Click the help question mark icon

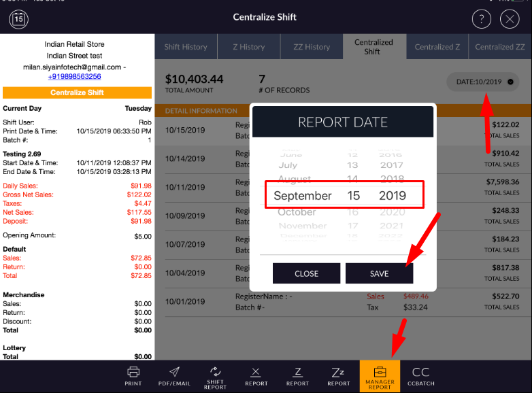click(x=481, y=19)
